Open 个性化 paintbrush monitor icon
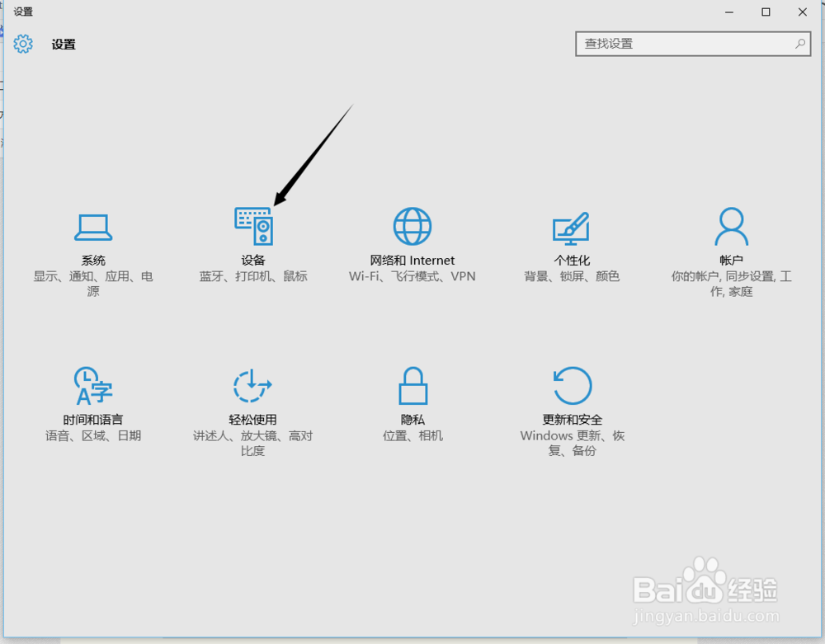825x644 pixels. (572, 225)
